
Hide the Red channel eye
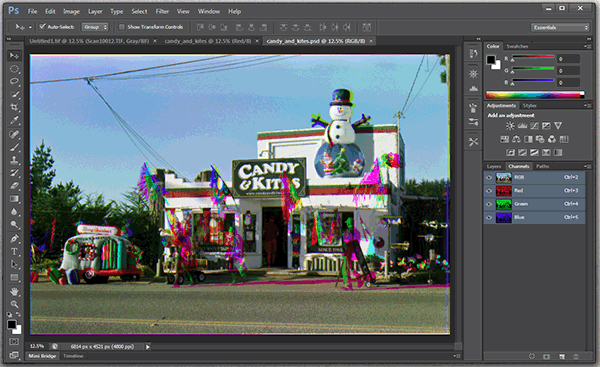click(x=489, y=191)
